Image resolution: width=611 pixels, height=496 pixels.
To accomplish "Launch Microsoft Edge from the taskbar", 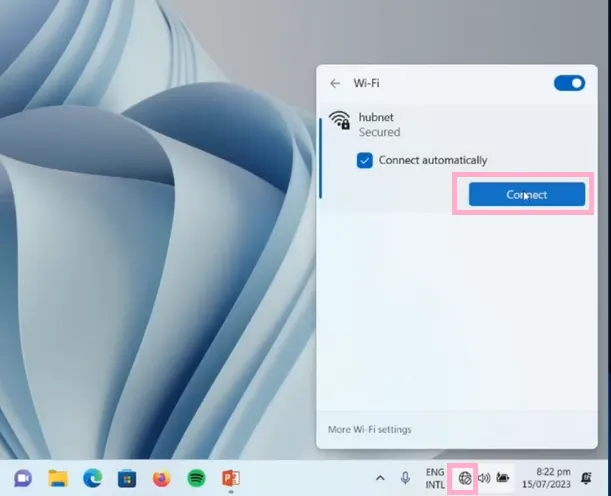I will click(x=92, y=478).
